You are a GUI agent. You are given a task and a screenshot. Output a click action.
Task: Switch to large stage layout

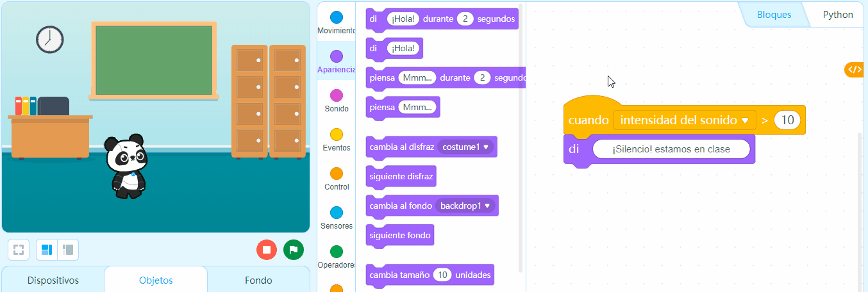point(47,250)
